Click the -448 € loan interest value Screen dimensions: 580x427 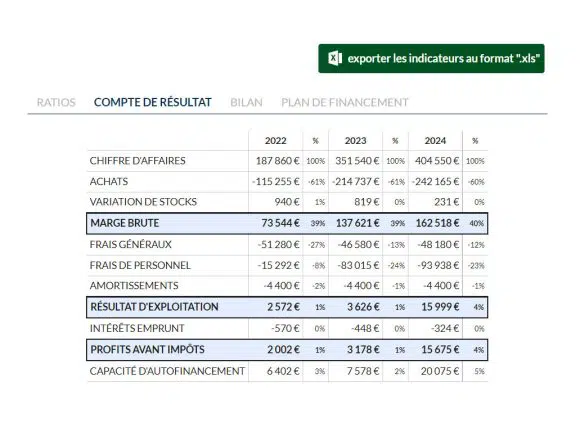click(365, 328)
